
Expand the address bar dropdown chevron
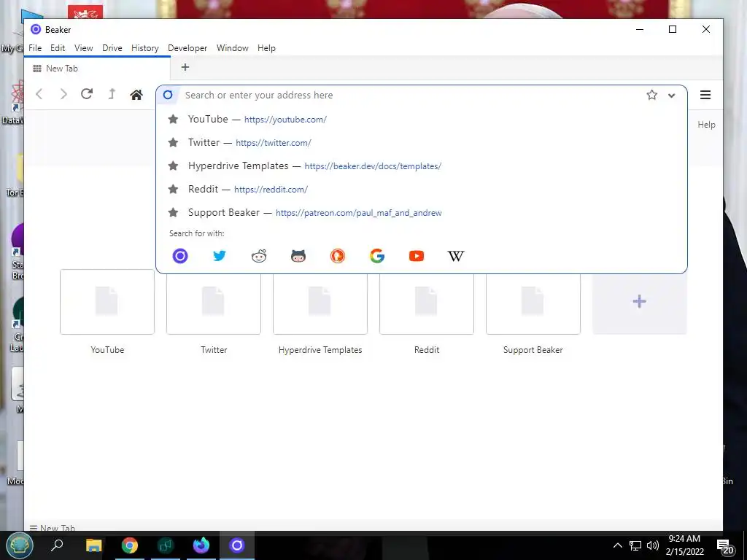(671, 96)
